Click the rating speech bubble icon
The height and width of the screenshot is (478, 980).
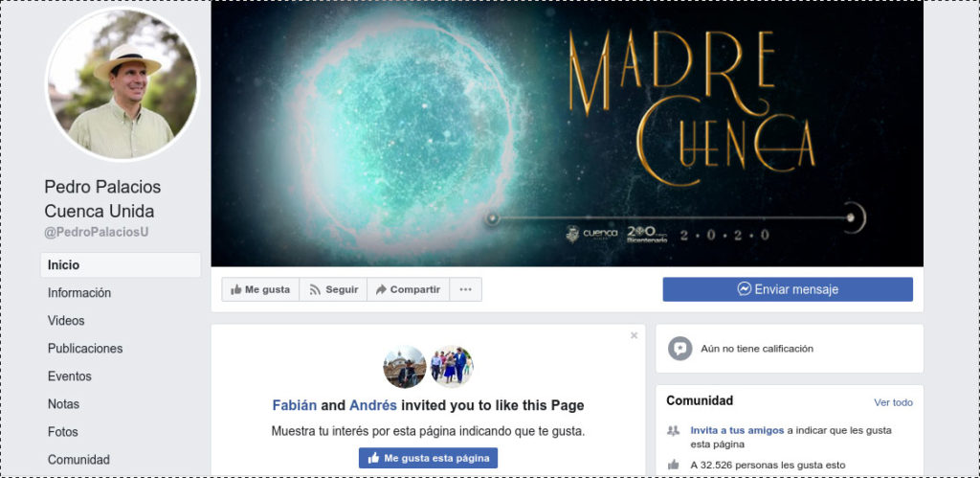[680, 349]
